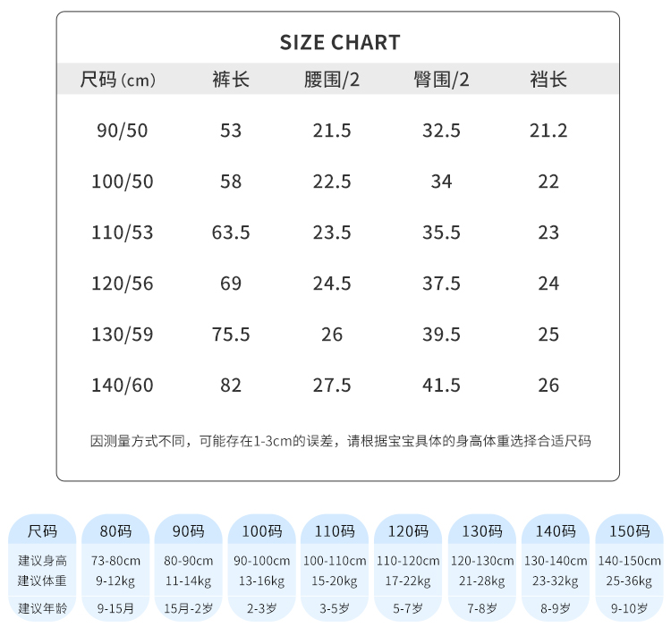Select the 90/50 size row label
This screenshot has height=644, width=671.
(122, 131)
